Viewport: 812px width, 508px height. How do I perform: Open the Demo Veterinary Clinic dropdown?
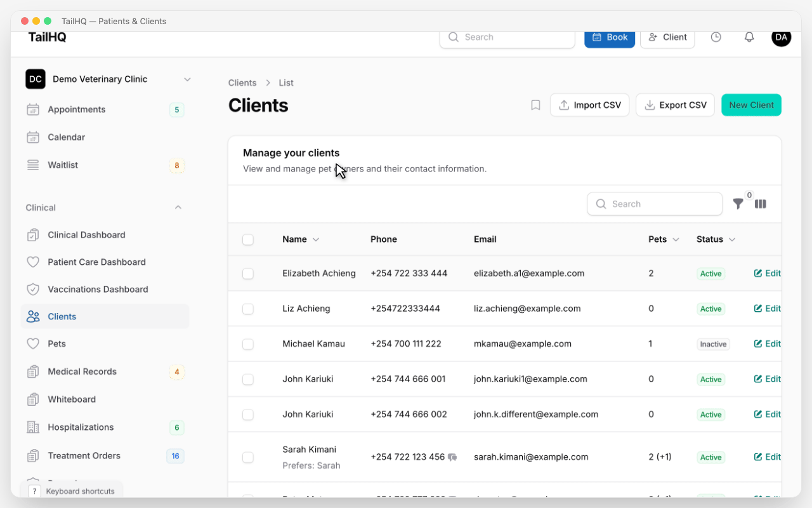[x=187, y=79]
